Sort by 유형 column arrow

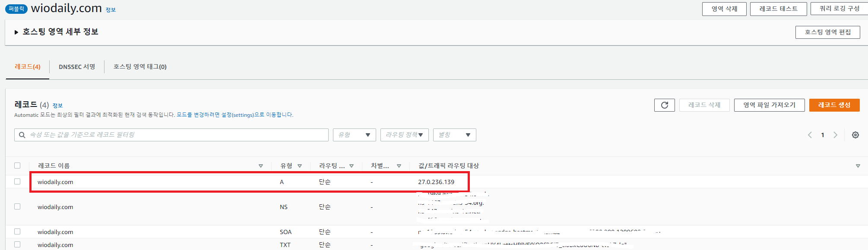pos(300,166)
